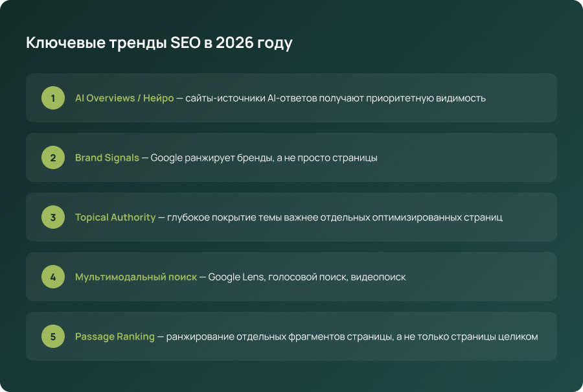The width and height of the screenshot is (583, 392).
Task: Click the "Passage Ranking" green label
Action: (x=115, y=337)
